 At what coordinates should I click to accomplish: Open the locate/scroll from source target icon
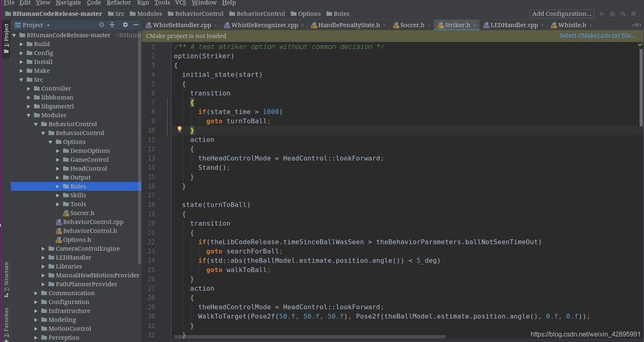tap(102, 25)
